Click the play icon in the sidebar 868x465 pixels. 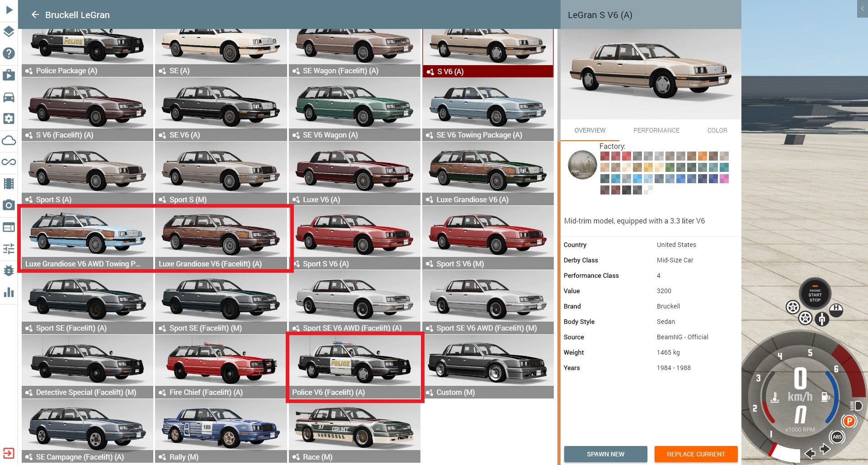point(9,9)
